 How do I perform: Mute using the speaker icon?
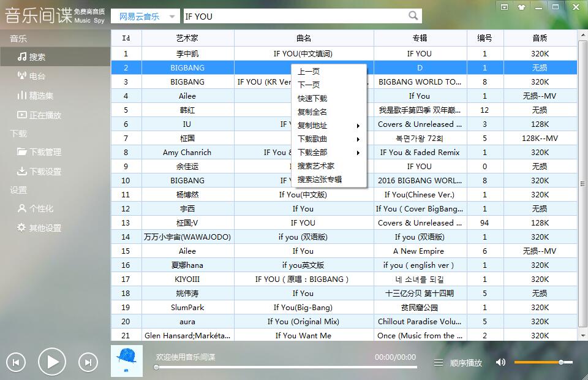[500, 362]
